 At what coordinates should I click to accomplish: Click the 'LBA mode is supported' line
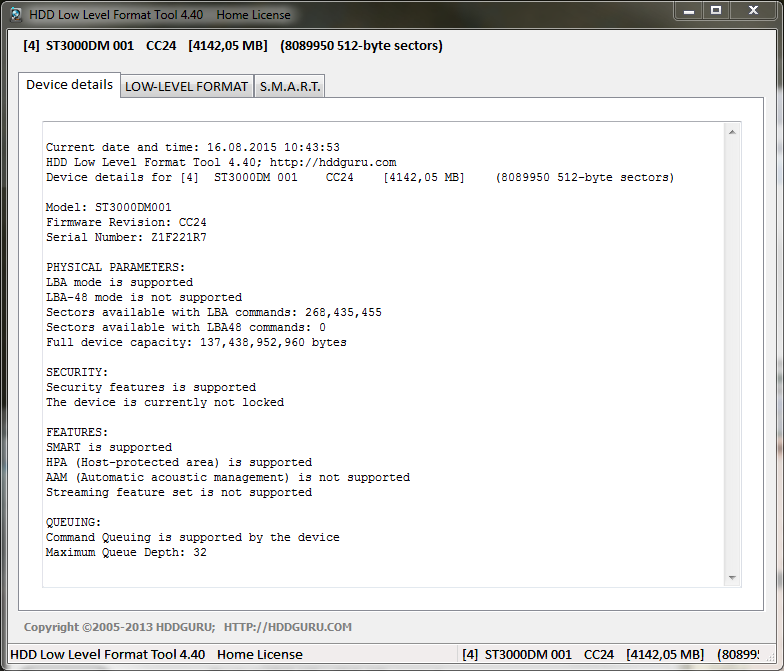[120, 282]
